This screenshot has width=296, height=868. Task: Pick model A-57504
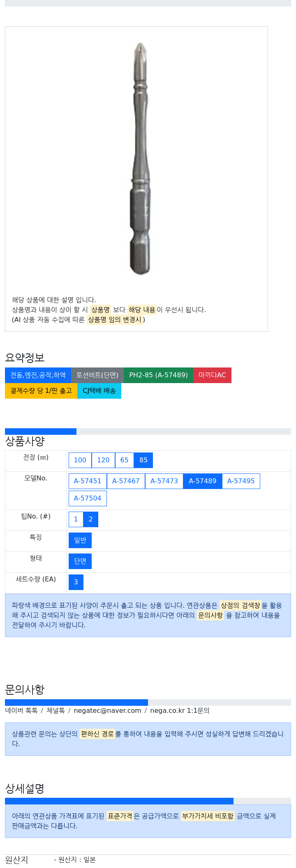(88, 498)
